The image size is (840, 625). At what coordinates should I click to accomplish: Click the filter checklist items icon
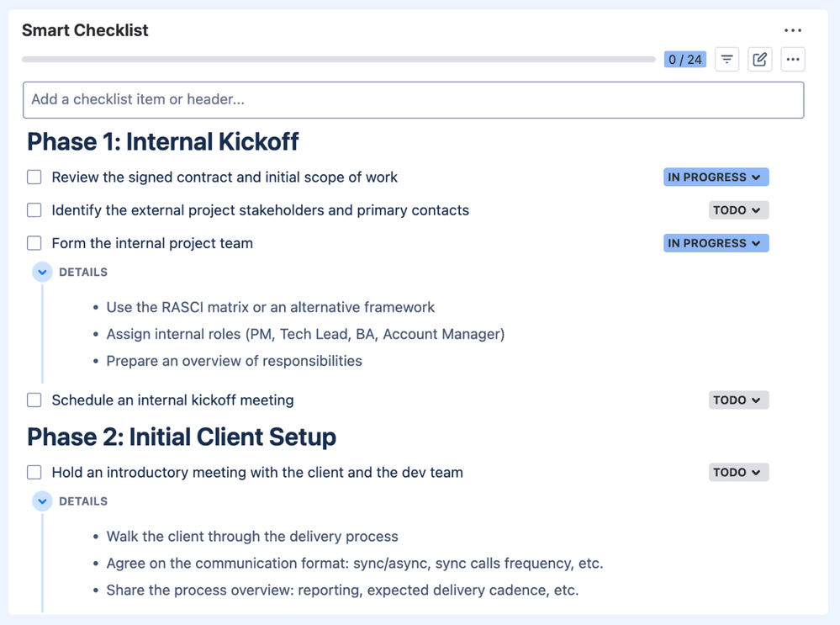(x=727, y=59)
